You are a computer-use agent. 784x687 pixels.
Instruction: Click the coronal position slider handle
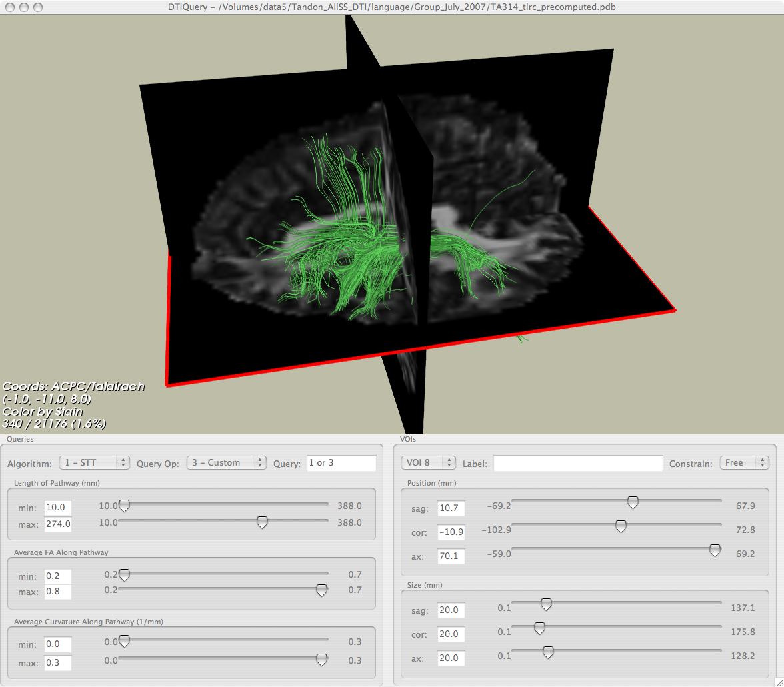pos(621,526)
